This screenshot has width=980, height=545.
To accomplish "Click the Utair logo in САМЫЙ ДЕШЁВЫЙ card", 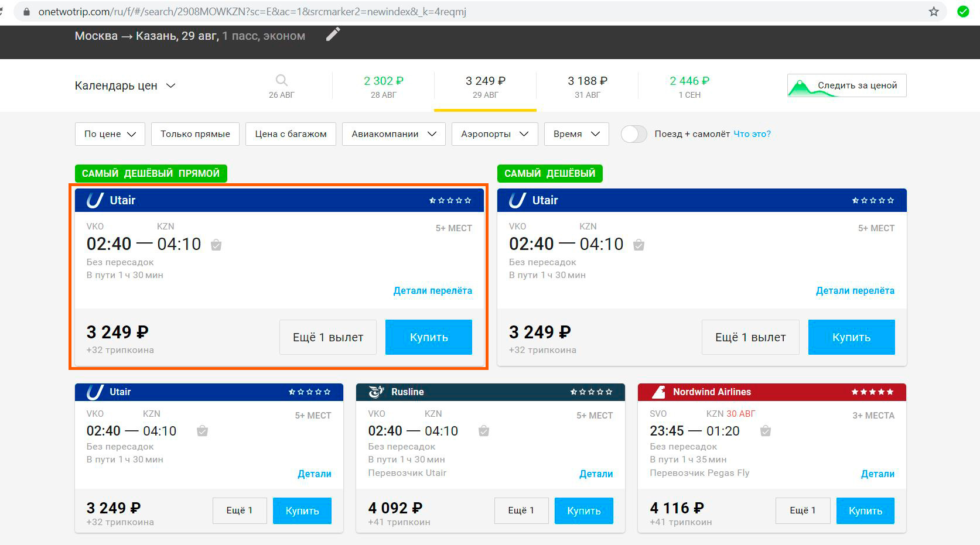I will pos(517,200).
